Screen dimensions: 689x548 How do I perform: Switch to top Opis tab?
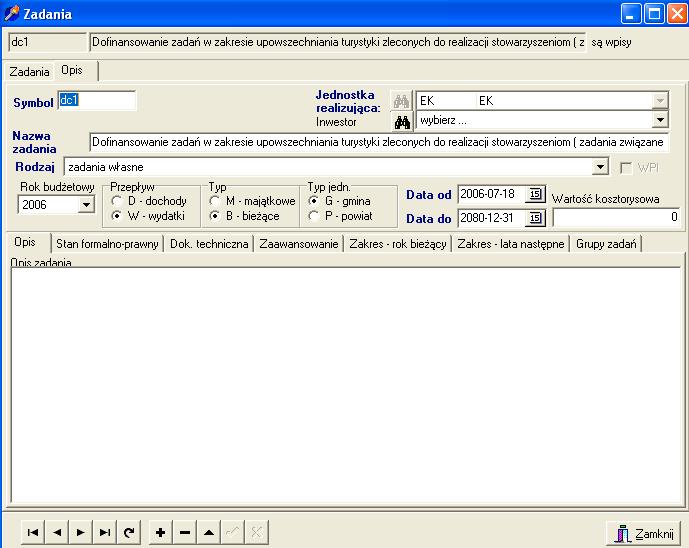[75, 70]
